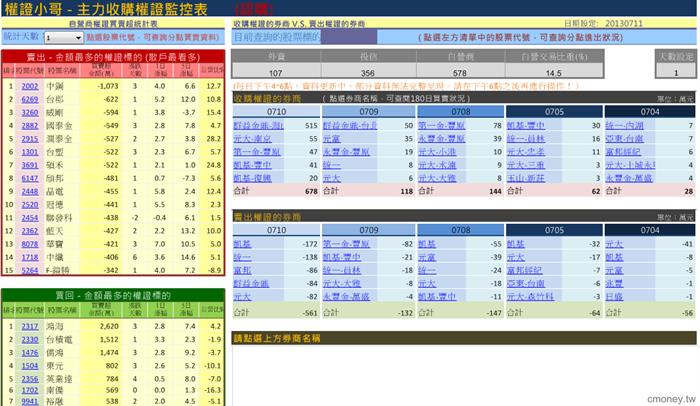Viewport: 700px width, 406px height.
Task: Click the 投信 value cell 356
Action: click(x=368, y=71)
